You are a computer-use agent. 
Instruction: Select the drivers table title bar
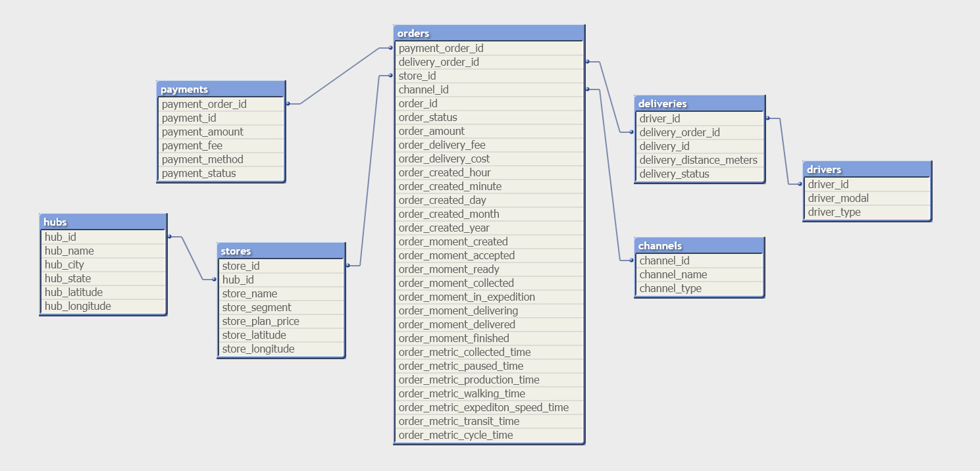(x=867, y=170)
